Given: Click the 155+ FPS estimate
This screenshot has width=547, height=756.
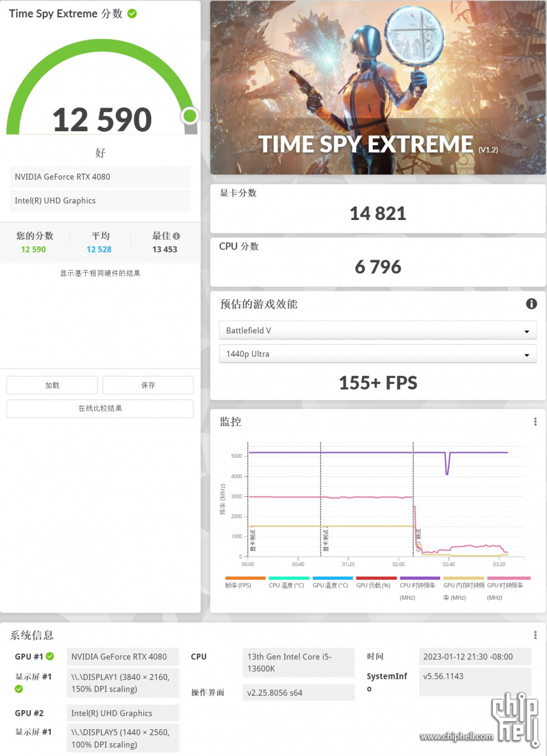Looking at the screenshot, I should click(378, 383).
